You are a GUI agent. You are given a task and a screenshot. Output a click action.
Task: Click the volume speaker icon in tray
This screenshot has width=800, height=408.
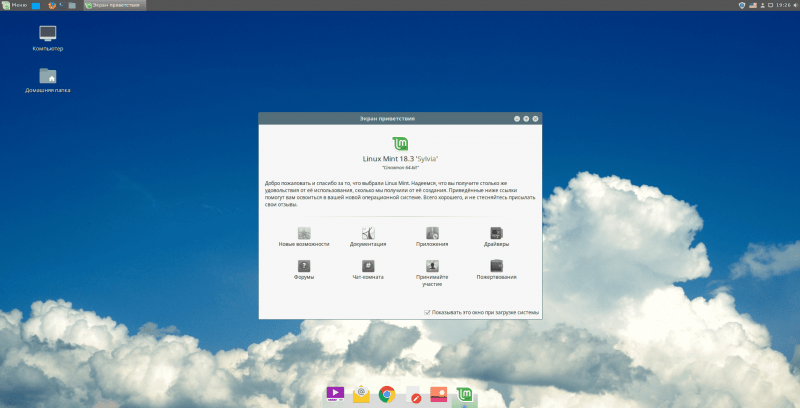(x=795, y=5)
